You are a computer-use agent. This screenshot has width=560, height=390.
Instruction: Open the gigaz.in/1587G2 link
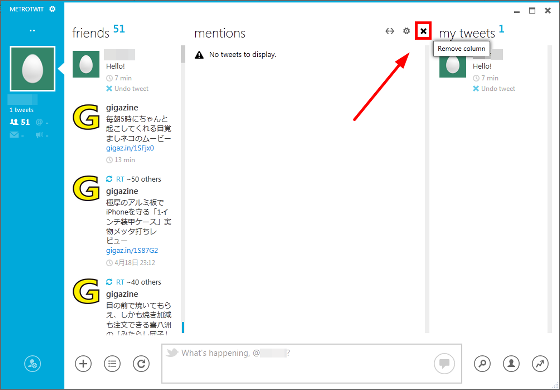pos(132,251)
